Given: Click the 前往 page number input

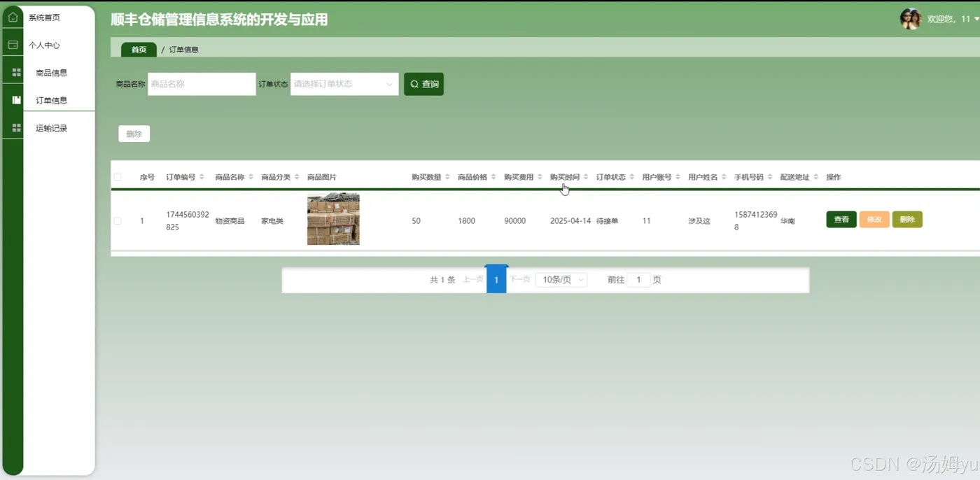Looking at the screenshot, I should (x=638, y=279).
